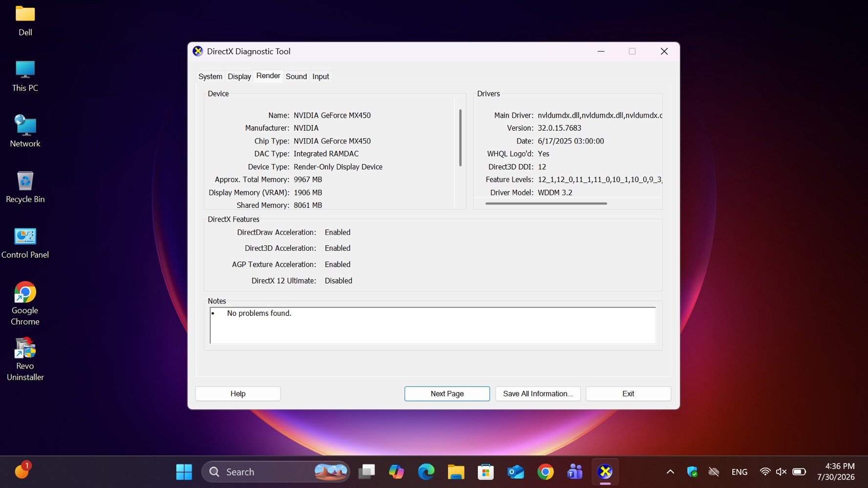Image resolution: width=868 pixels, height=488 pixels.
Task: Open File Explorer from taskbar
Action: pos(456,472)
